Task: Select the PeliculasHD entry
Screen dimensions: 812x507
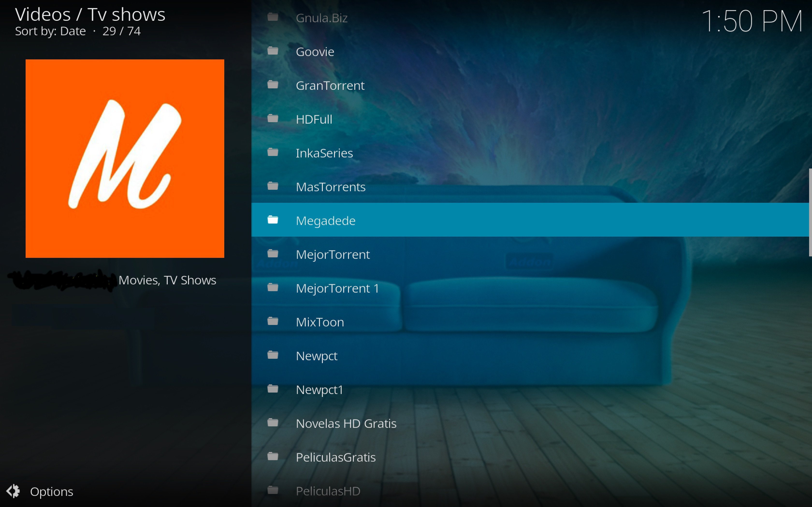Action: coord(530,491)
